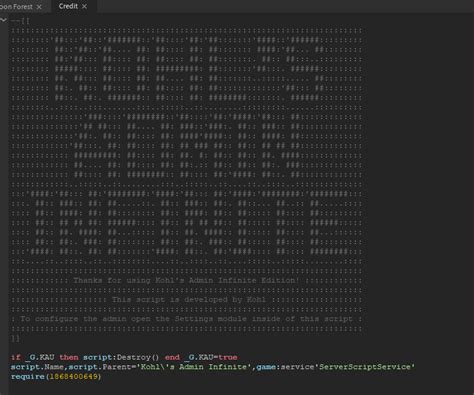Screen dimensions: 474x395
Task: Open the Forest tab
Action: (x=16, y=7)
